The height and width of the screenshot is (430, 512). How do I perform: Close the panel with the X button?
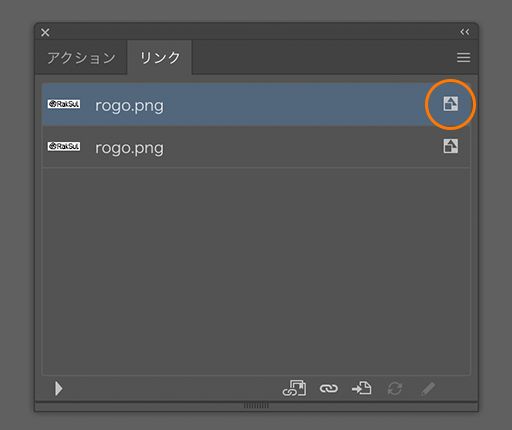coord(45,32)
